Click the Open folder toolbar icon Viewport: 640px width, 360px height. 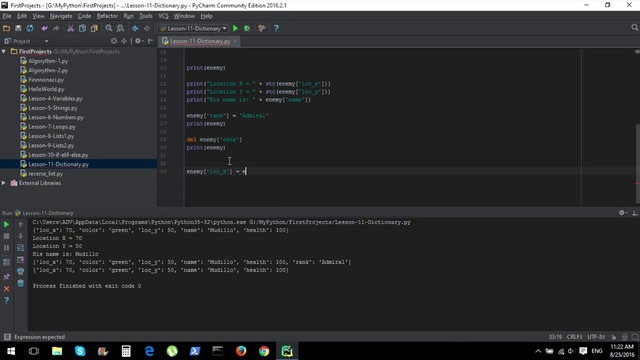click(x=6, y=28)
